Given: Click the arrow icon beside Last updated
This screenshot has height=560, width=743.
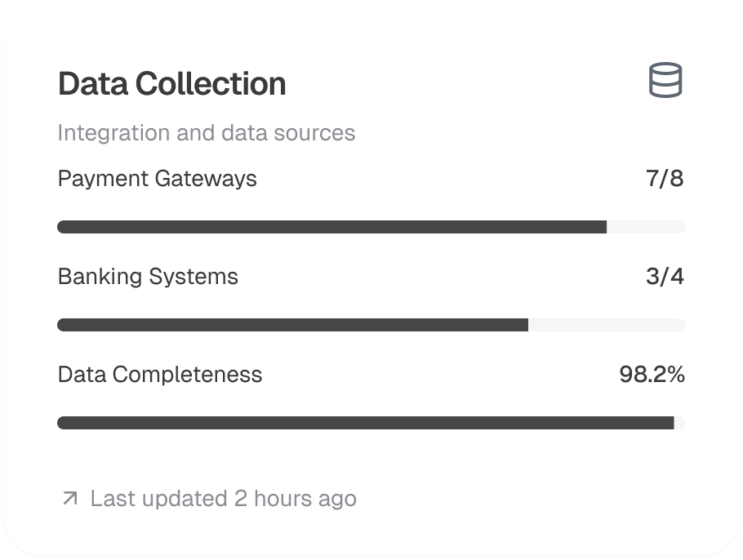Looking at the screenshot, I should [70, 498].
